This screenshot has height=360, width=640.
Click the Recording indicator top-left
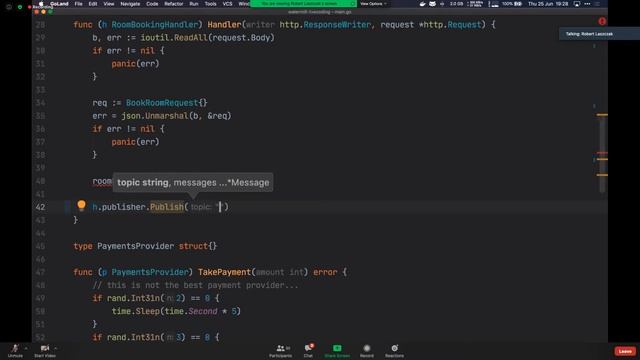click(40, 7)
